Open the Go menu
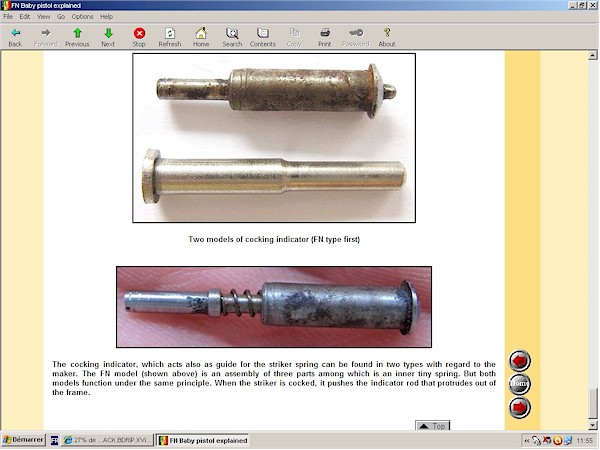 (61, 16)
